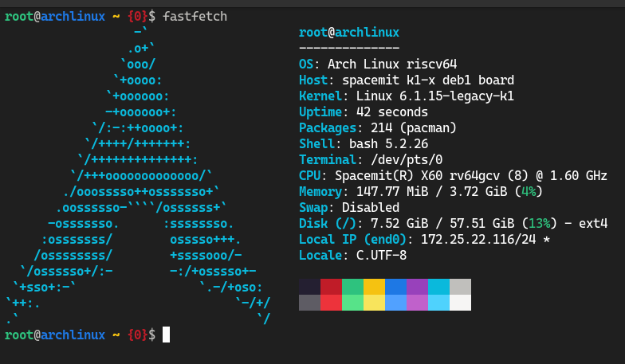Click the Locale value 'C.UTF-8'
Image resolution: width=625 pixels, height=364 pixels.
381,255
